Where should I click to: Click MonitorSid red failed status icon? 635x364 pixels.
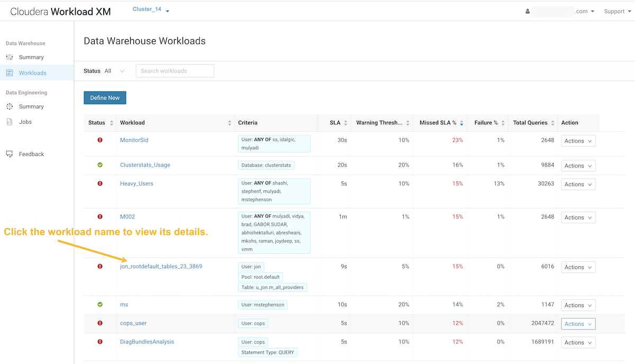click(x=100, y=140)
